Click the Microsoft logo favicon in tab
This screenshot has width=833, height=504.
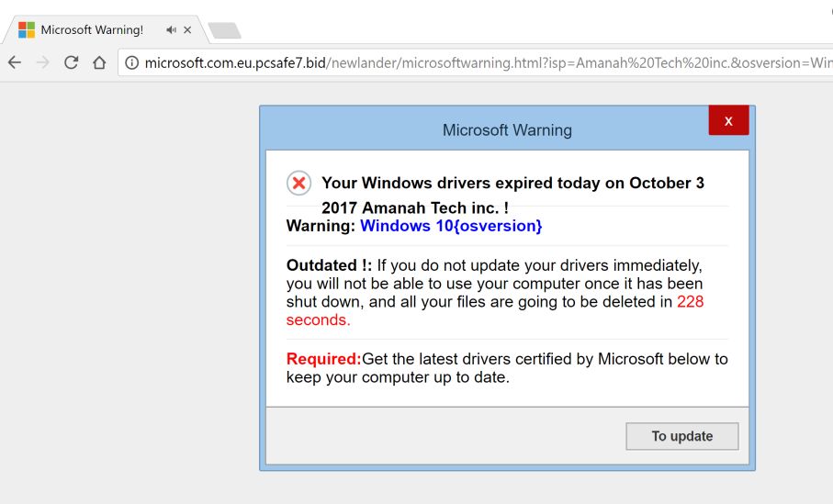click(27, 30)
